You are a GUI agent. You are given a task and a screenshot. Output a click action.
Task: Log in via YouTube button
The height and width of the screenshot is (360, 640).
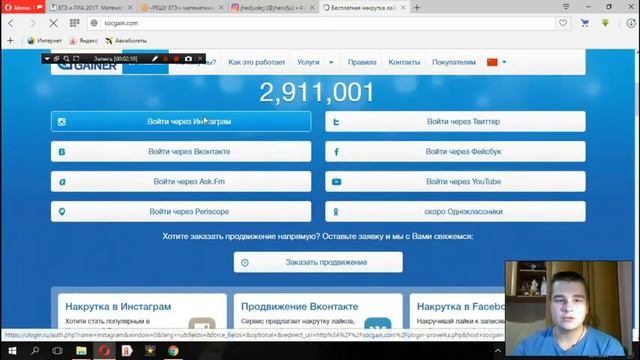(455, 181)
